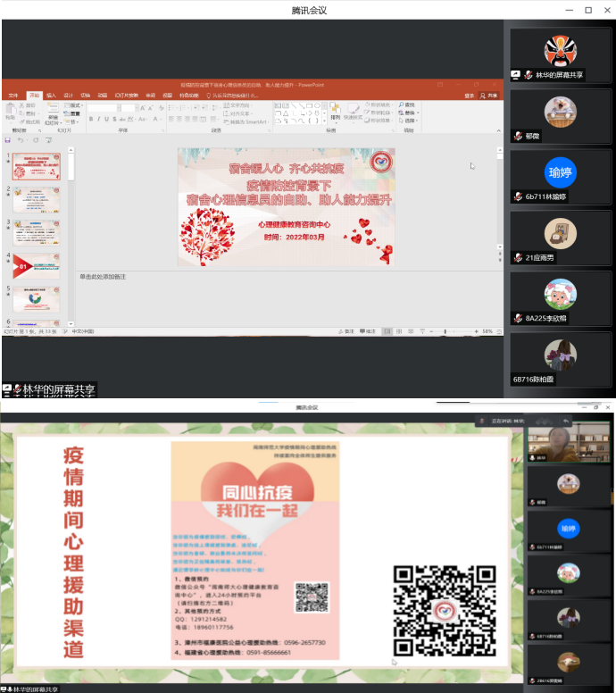This screenshot has width=616, height=693.
Task: Switch to the 插入 (Insert) ribbon tab
Action: point(51,95)
